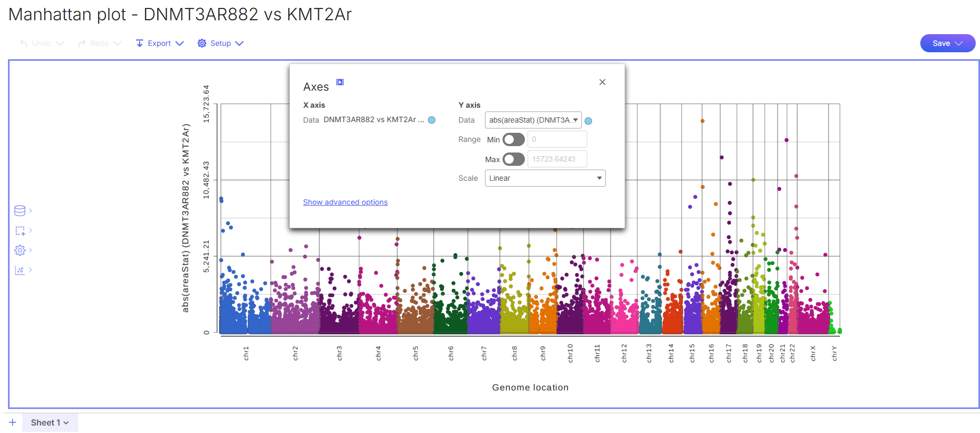Click the Max range value field
Image resolution: width=980 pixels, height=433 pixels.
coord(557,159)
